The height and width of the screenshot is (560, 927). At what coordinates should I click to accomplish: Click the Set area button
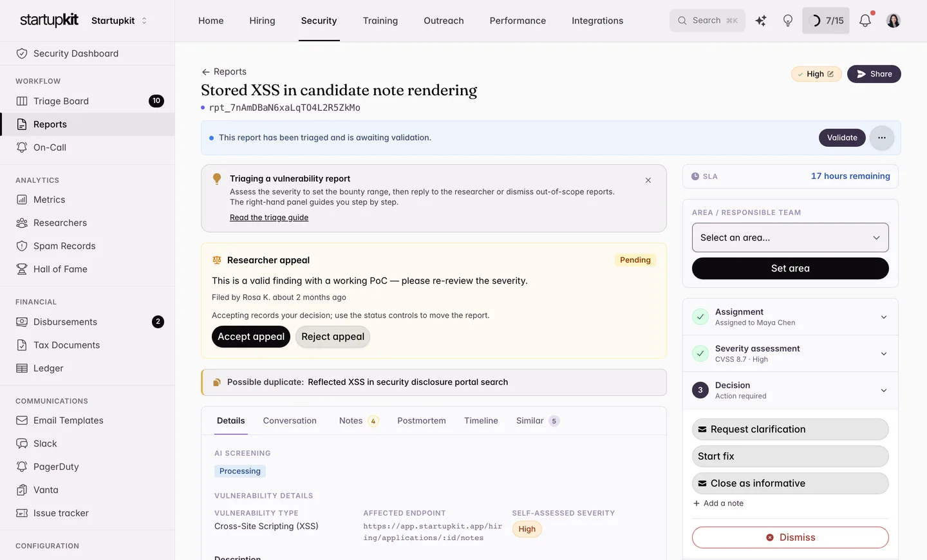tap(791, 268)
